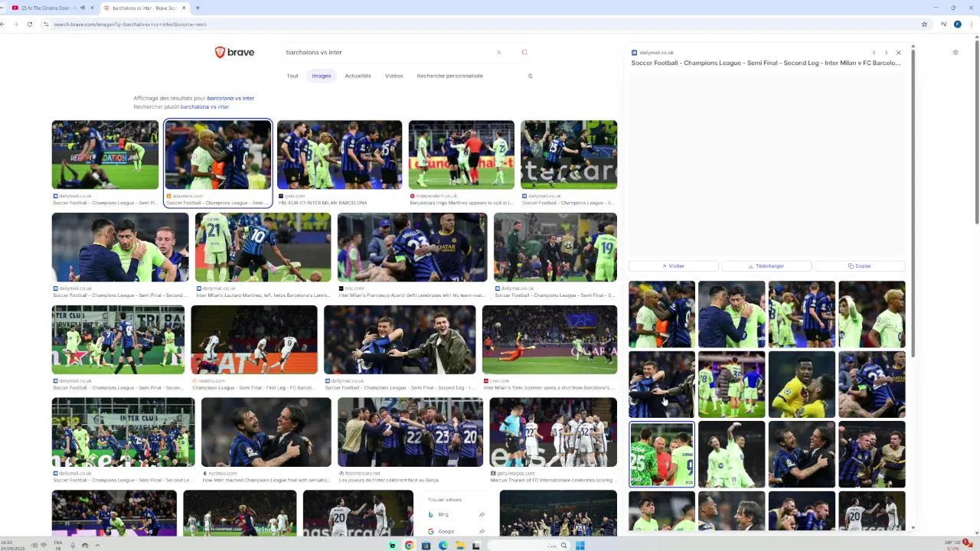This screenshot has width=980, height=551.
Task: Bookmark this page with the star icon
Action: [x=924, y=24]
